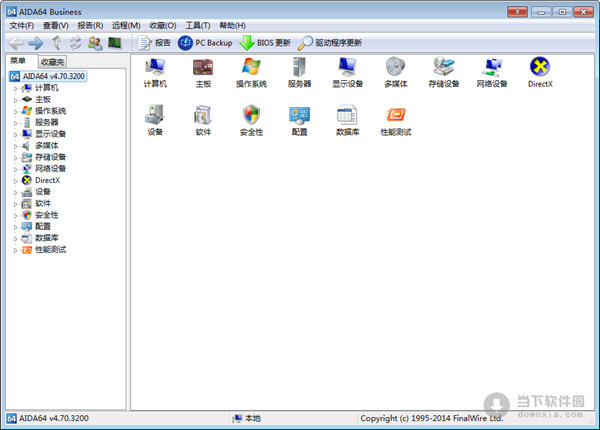Click the users manage toolbar icon

point(95,43)
